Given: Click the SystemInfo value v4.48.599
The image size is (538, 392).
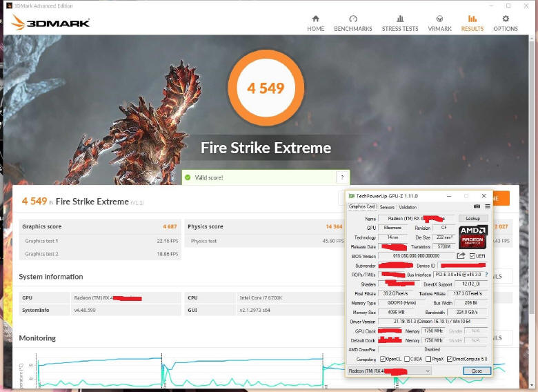Looking at the screenshot, I should pos(85,311).
